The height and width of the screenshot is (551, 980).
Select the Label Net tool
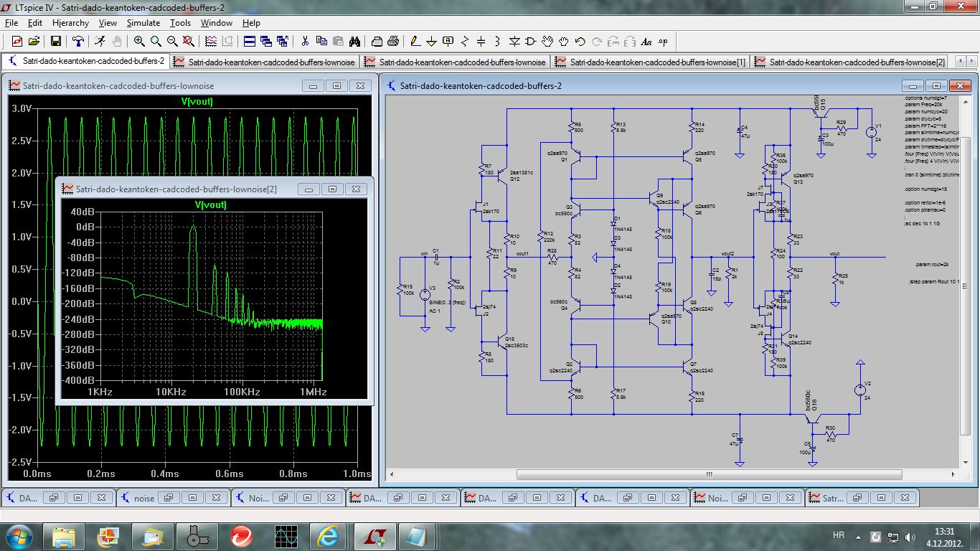coord(448,41)
